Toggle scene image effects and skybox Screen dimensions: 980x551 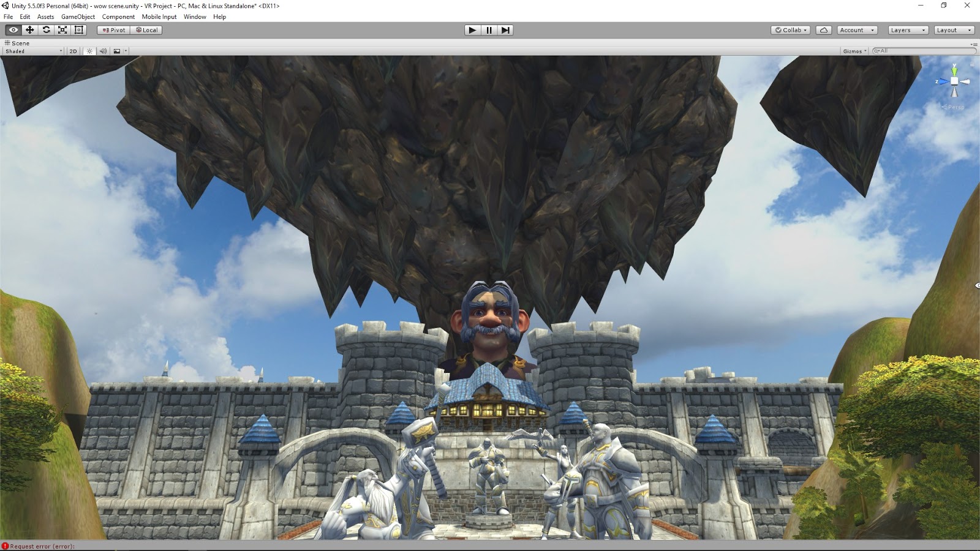pos(116,51)
